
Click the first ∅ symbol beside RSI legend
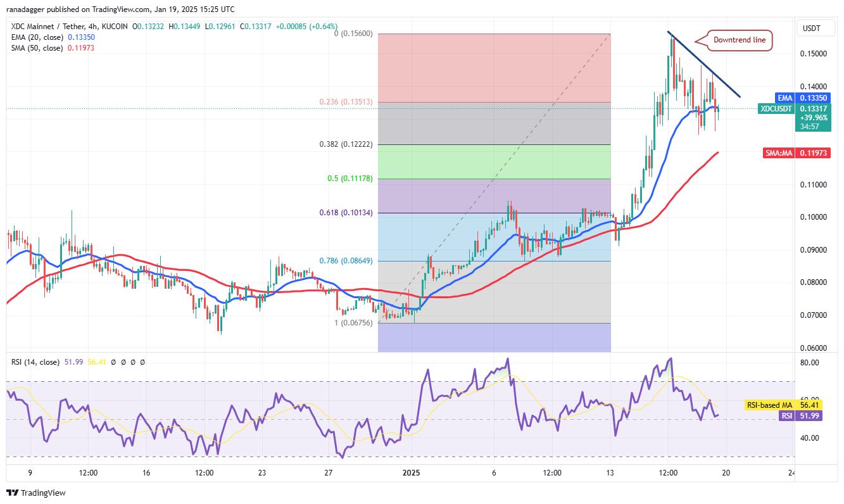click(114, 362)
